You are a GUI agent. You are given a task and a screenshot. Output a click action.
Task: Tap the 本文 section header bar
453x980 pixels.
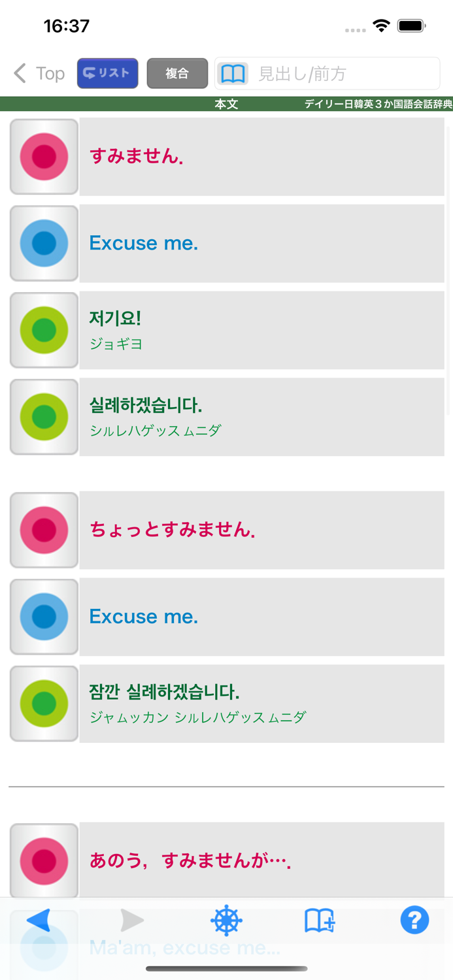coord(226,104)
